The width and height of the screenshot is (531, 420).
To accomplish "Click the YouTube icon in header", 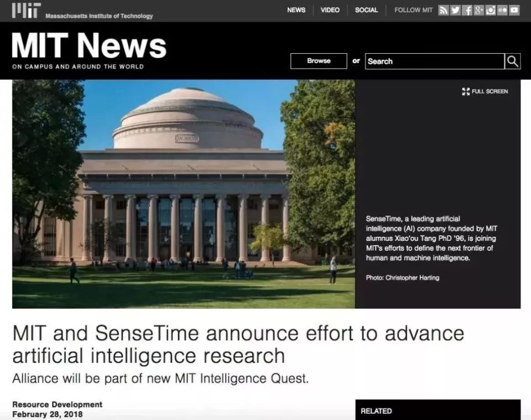I will pos(514,10).
